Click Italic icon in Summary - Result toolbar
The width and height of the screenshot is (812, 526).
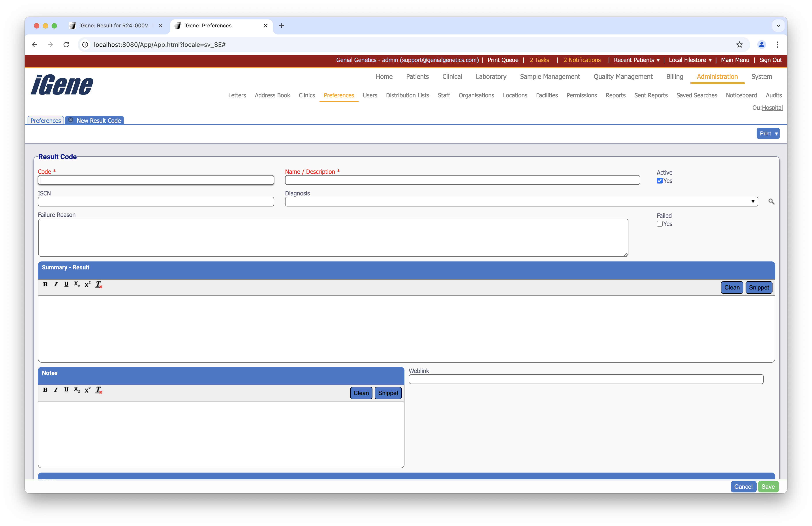pos(56,284)
